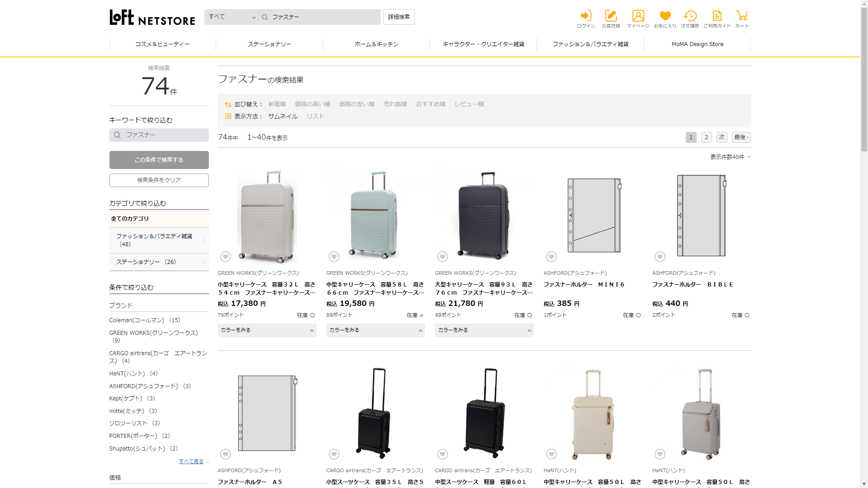Image resolution: width=868 pixels, height=488 pixels.
Task: Open order history clock icon
Action: point(690,16)
